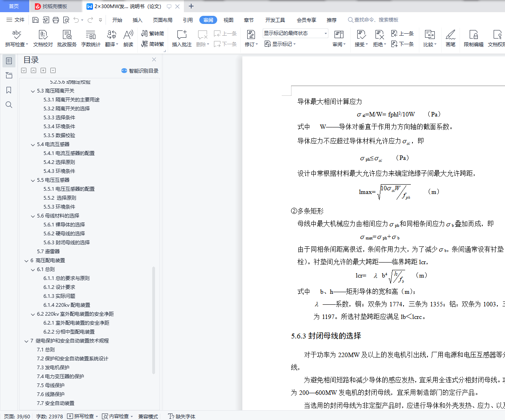Open the 文件 menu
Image resolution: width=505 pixels, height=420 pixels.
pyautogui.click(x=16, y=20)
